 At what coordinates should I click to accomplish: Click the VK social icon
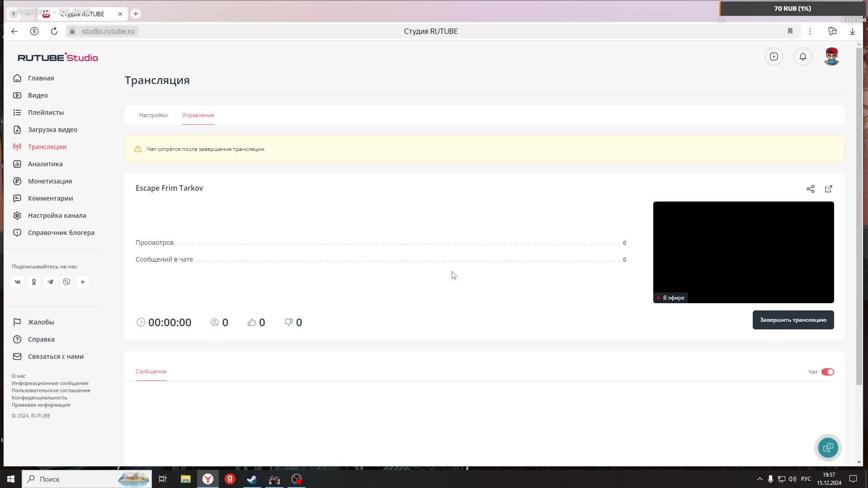(x=18, y=282)
